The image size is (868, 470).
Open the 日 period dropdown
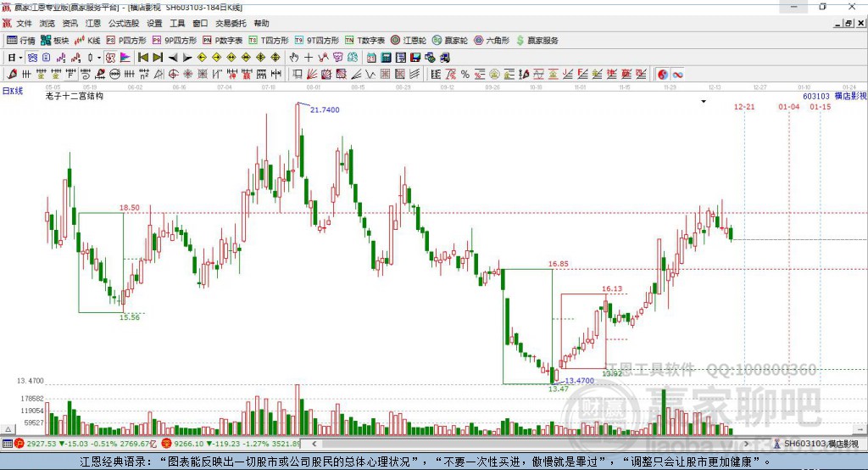[15, 57]
